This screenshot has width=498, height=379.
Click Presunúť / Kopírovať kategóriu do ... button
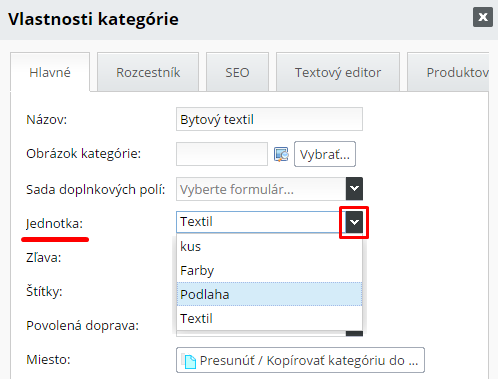point(300,360)
